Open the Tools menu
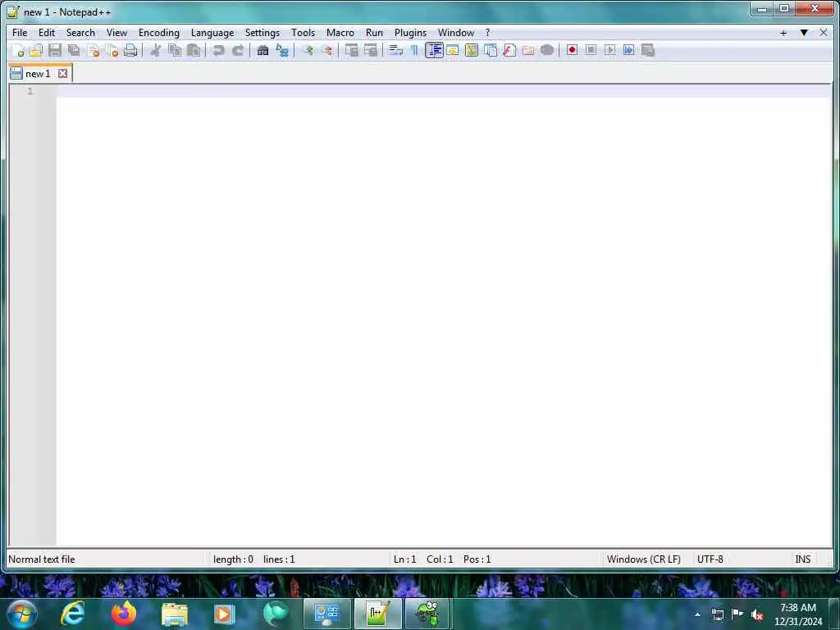This screenshot has height=630, width=840. click(x=304, y=33)
